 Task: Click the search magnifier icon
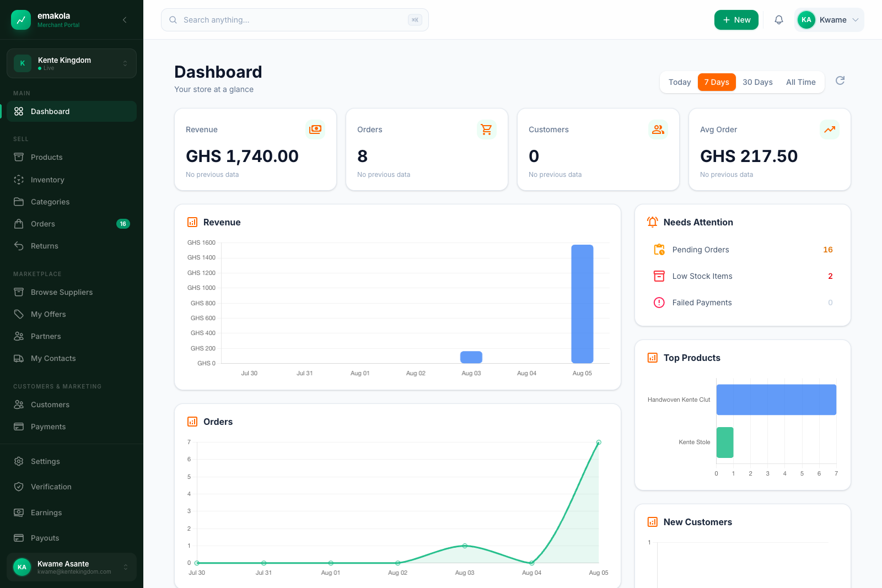(x=173, y=20)
